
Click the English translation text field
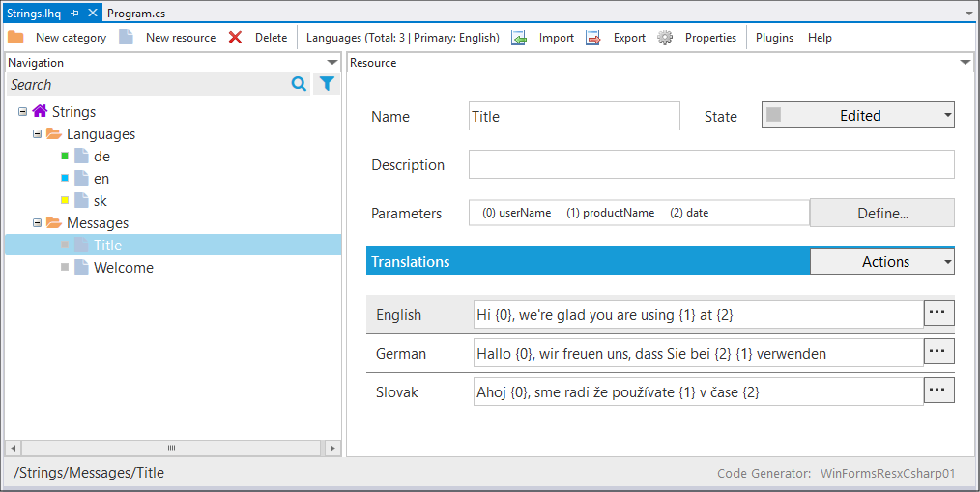click(698, 314)
